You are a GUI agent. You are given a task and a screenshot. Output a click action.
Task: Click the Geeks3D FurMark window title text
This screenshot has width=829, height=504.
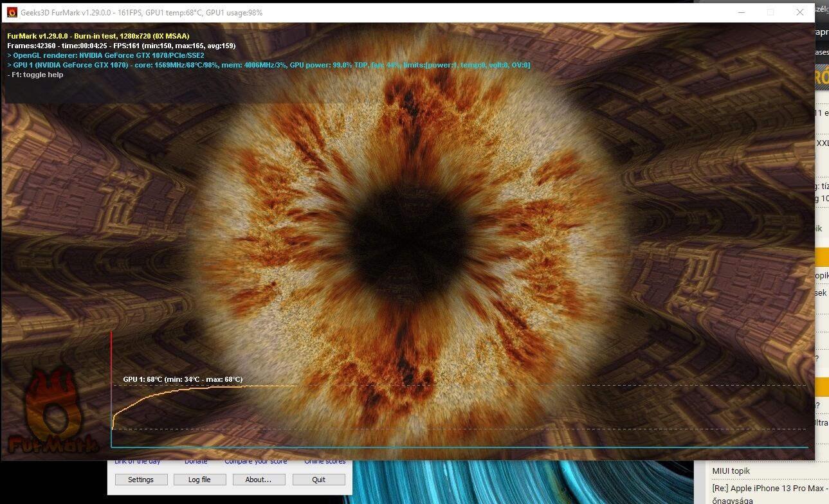point(141,12)
